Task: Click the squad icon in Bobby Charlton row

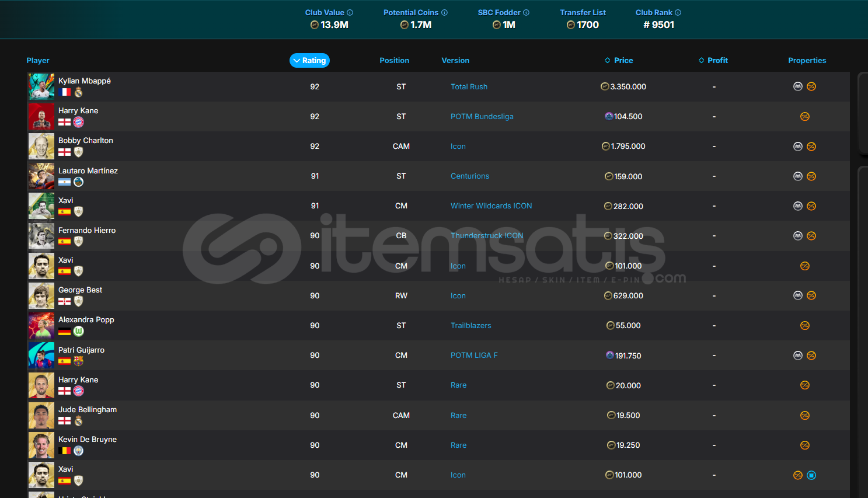Action: click(798, 146)
